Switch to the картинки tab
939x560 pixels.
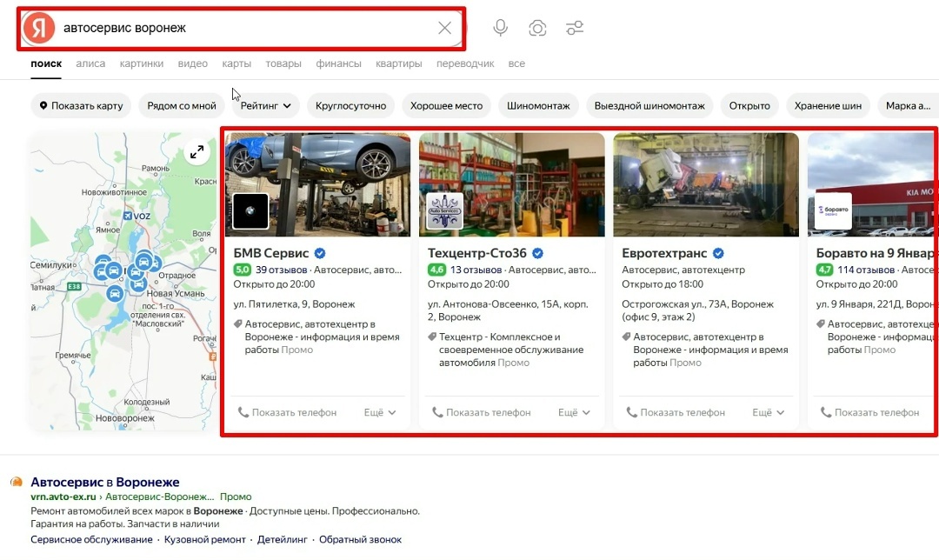(x=142, y=63)
